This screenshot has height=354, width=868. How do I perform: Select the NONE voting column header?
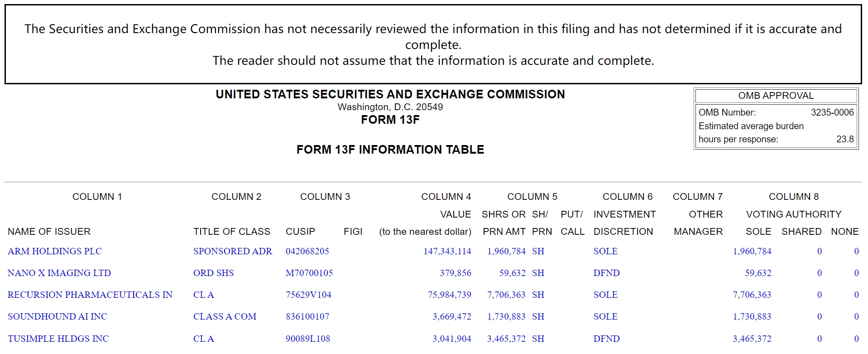coord(845,232)
